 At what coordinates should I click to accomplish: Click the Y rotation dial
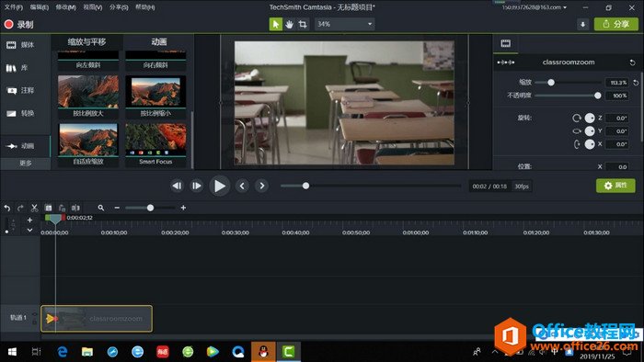[x=590, y=131]
